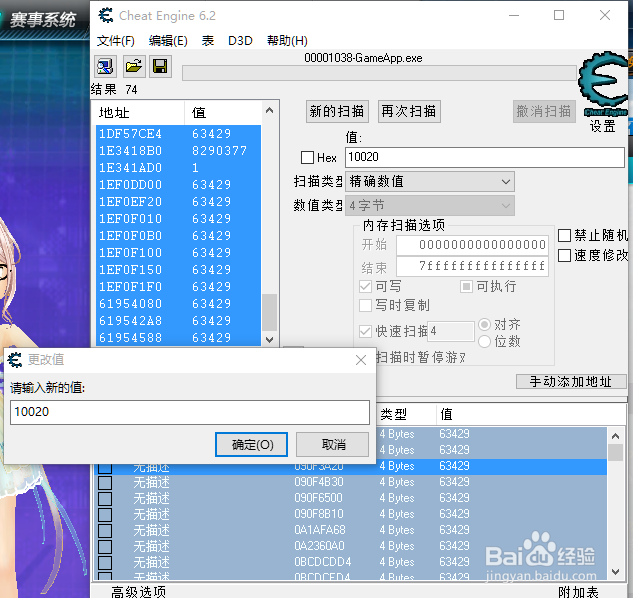Click the 快速扫描 alignment value field
The height and width of the screenshot is (598, 633).
(451, 332)
